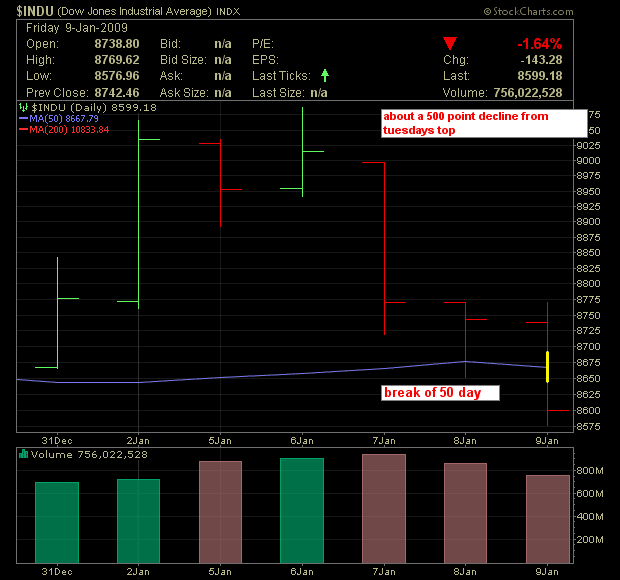This screenshot has height=580, width=620.
Task: Click the 'Volume 756,022,528' volume panel label
Action: pyautogui.click(x=89, y=454)
